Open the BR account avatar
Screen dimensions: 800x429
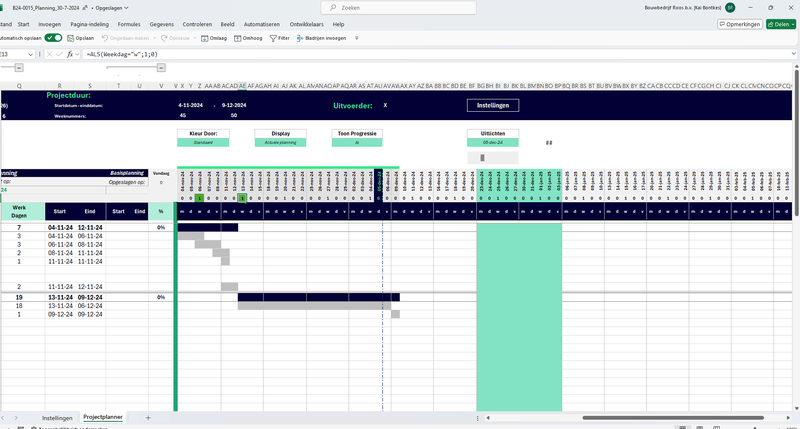point(730,8)
